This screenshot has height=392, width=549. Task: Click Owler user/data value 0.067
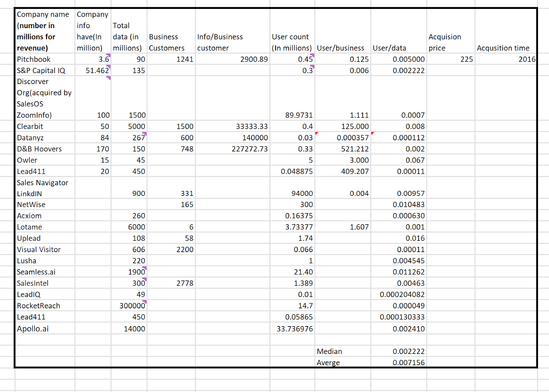(x=399, y=160)
